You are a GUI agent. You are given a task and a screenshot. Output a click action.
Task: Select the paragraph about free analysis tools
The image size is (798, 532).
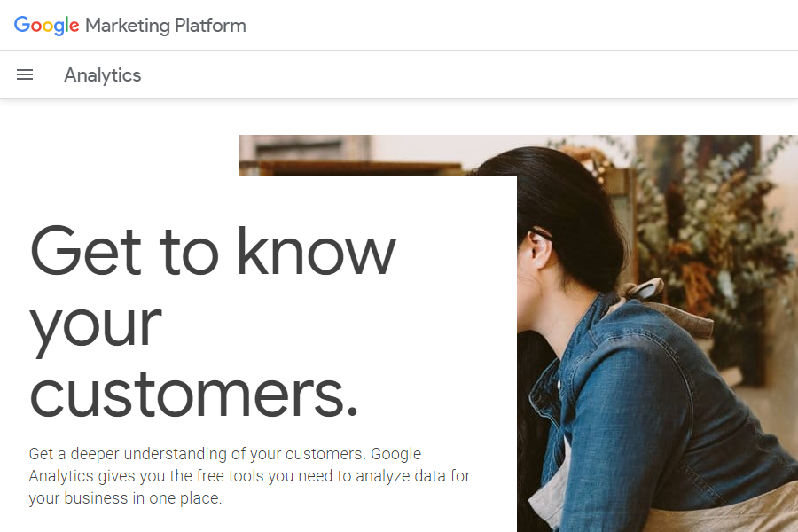(x=248, y=475)
